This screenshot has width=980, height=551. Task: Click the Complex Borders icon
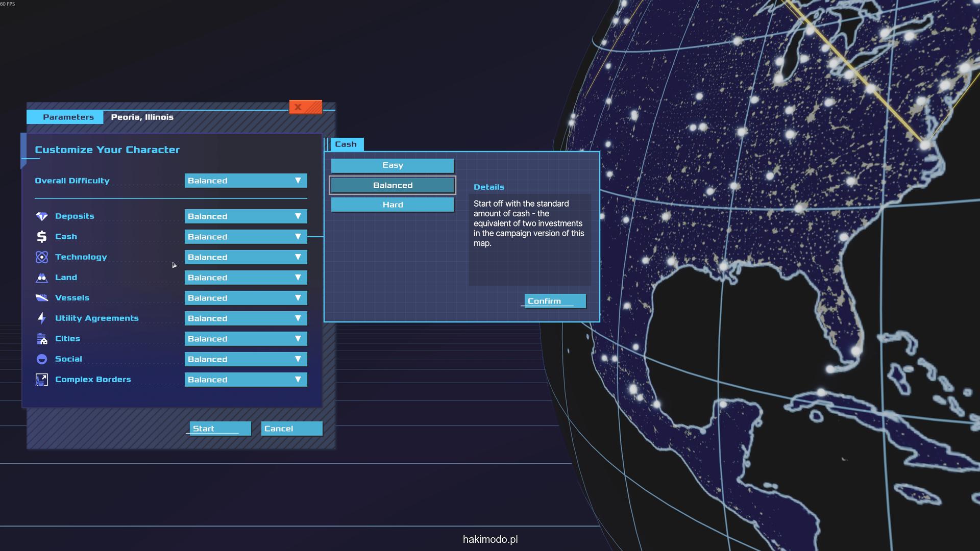pos(42,380)
